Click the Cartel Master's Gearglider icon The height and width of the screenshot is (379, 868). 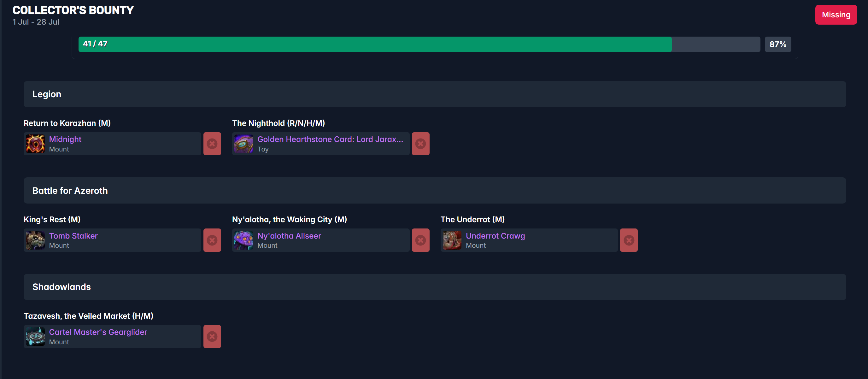click(35, 336)
